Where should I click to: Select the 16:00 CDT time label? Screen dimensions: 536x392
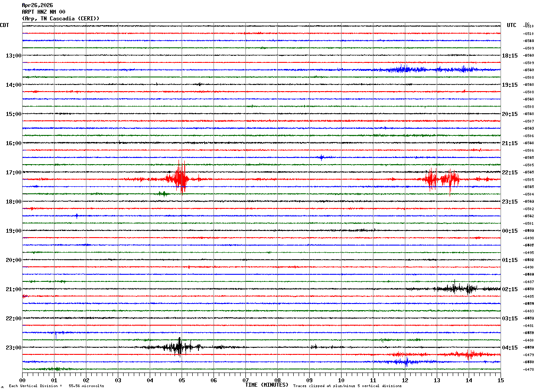(x=13, y=143)
